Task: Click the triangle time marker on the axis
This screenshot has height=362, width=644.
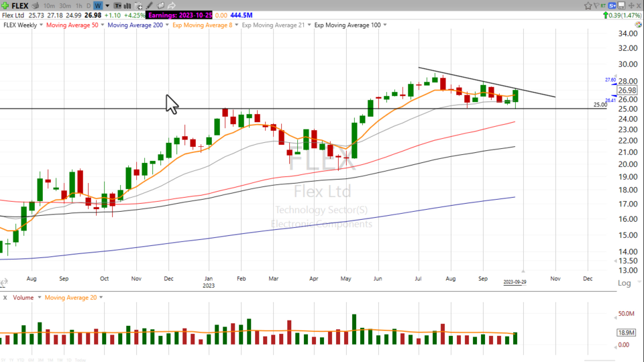Action: (x=523, y=271)
